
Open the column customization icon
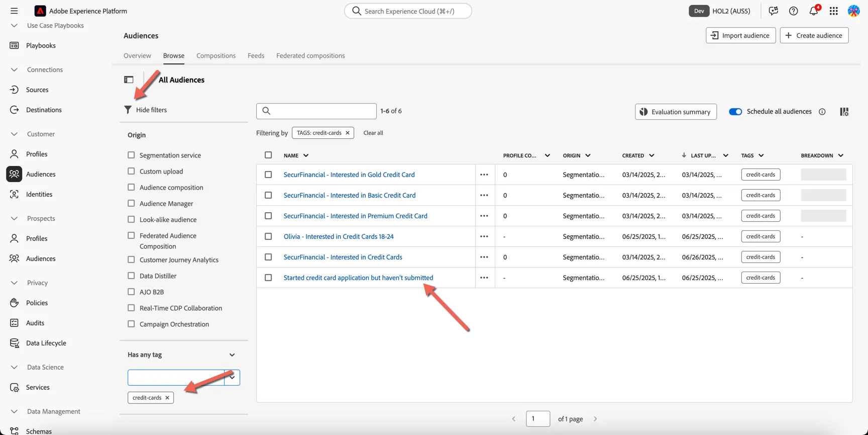click(844, 112)
